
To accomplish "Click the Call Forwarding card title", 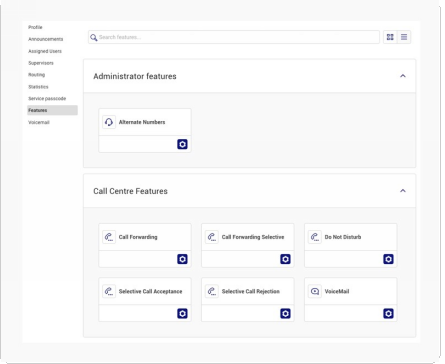I will click(138, 237).
